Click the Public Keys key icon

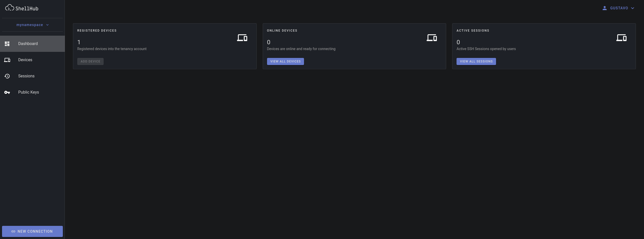tap(7, 92)
